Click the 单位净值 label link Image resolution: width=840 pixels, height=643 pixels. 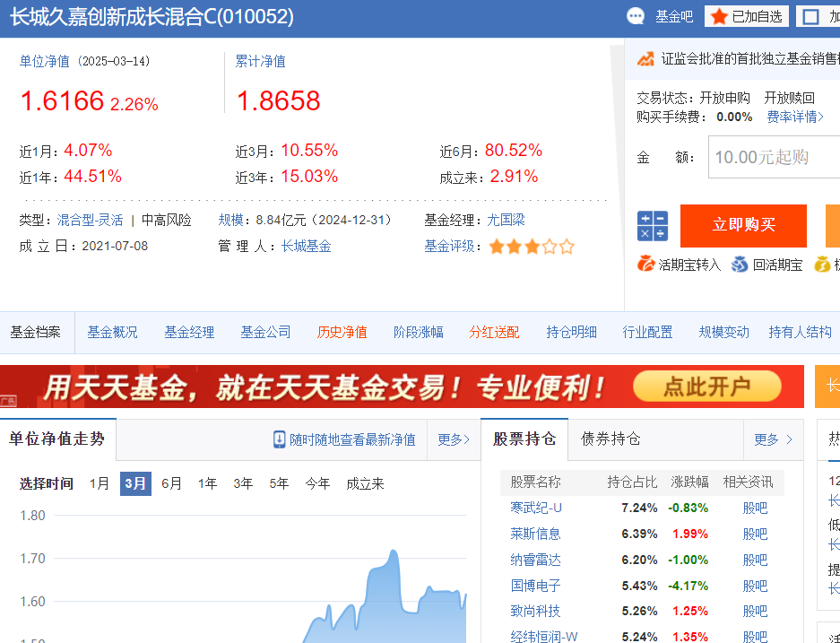[45, 61]
